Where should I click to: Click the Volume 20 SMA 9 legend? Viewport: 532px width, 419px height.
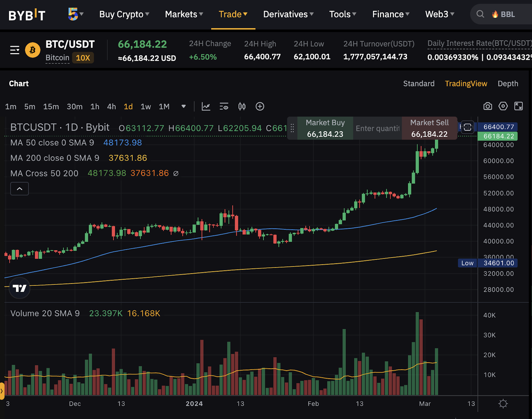click(45, 314)
